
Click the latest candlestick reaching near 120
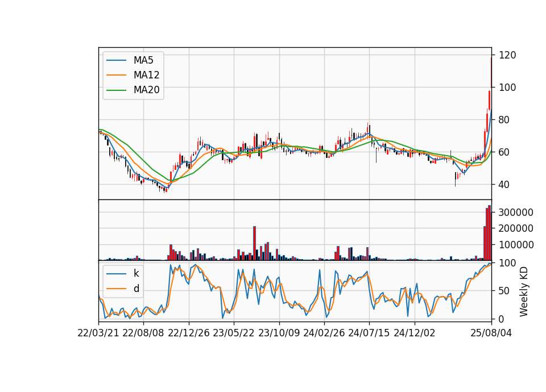pos(491,72)
